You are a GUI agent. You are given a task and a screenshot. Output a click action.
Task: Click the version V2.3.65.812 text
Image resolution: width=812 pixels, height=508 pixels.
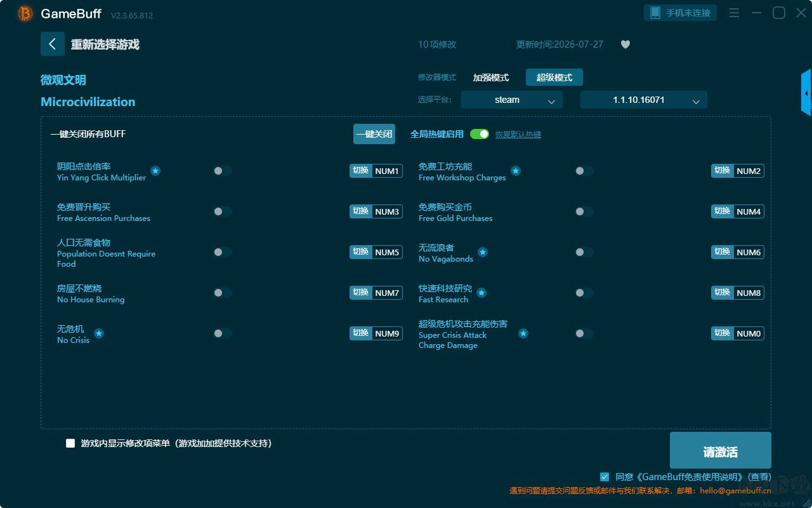point(132,15)
